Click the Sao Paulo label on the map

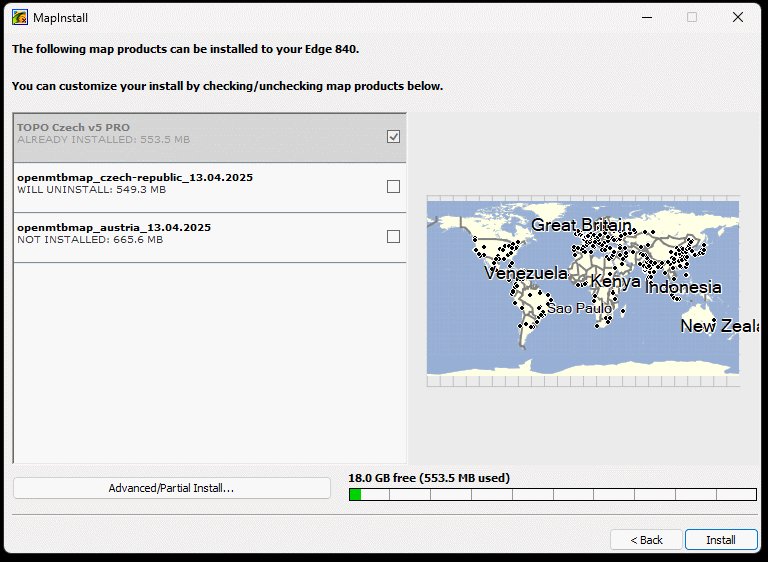579,308
